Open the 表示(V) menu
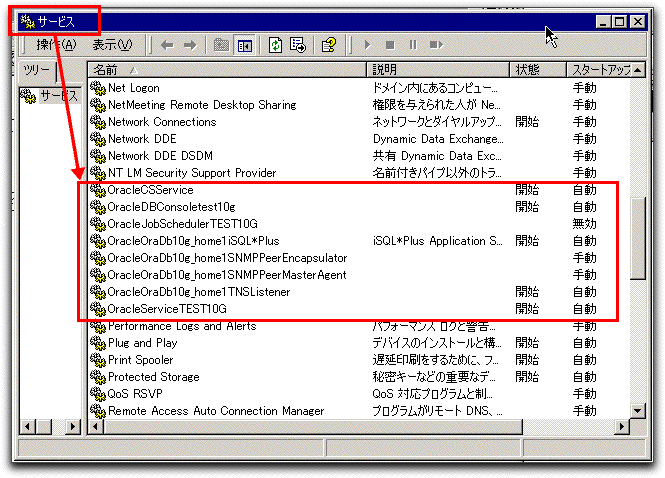This screenshot has height=478, width=665. 112,45
